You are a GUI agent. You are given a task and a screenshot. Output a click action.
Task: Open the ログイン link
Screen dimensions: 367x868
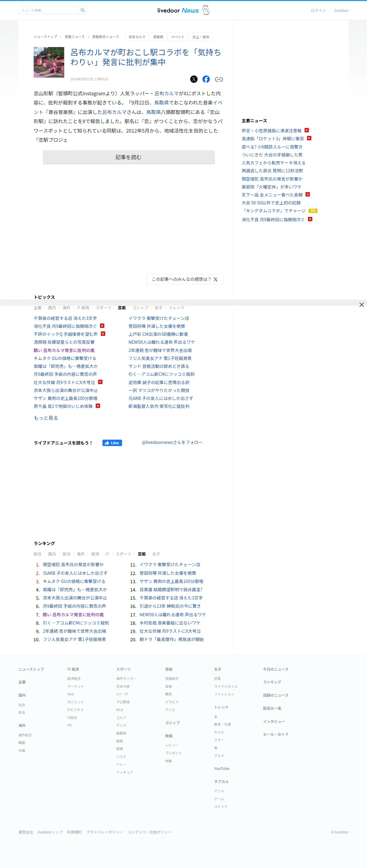click(318, 10)
